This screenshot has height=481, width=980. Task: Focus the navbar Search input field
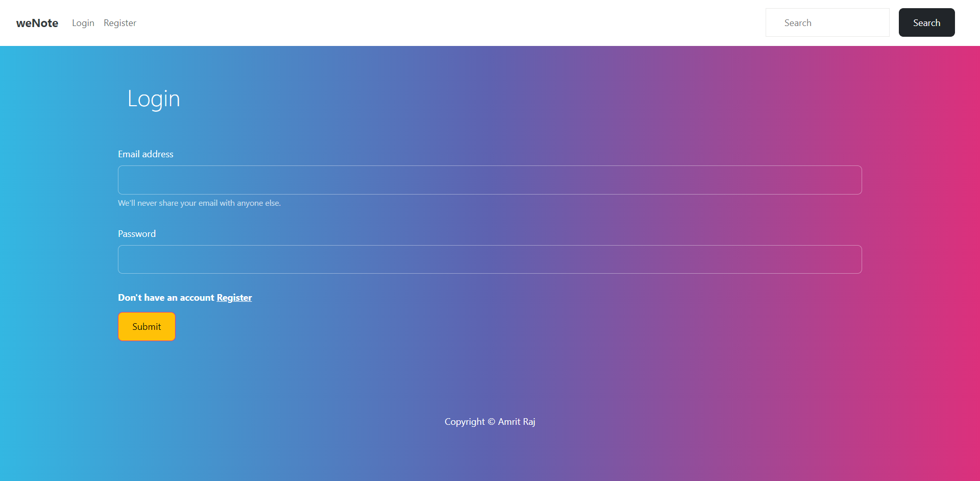[x=827, y=22]
